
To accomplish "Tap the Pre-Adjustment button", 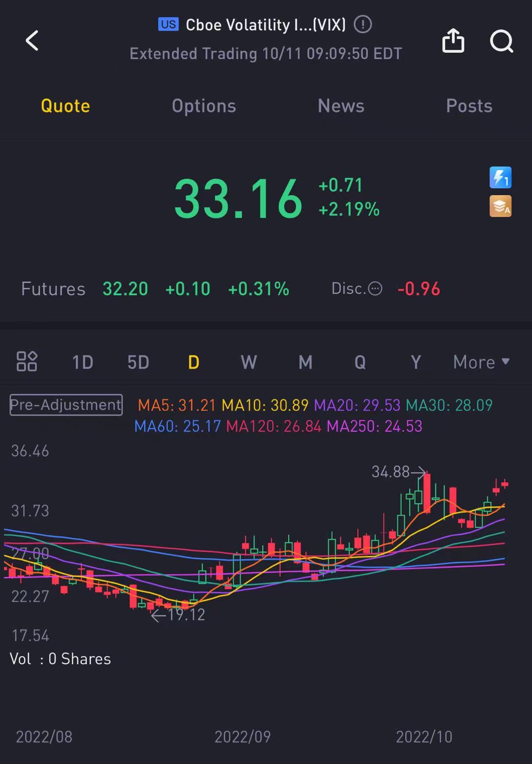I will coord(66,405).
